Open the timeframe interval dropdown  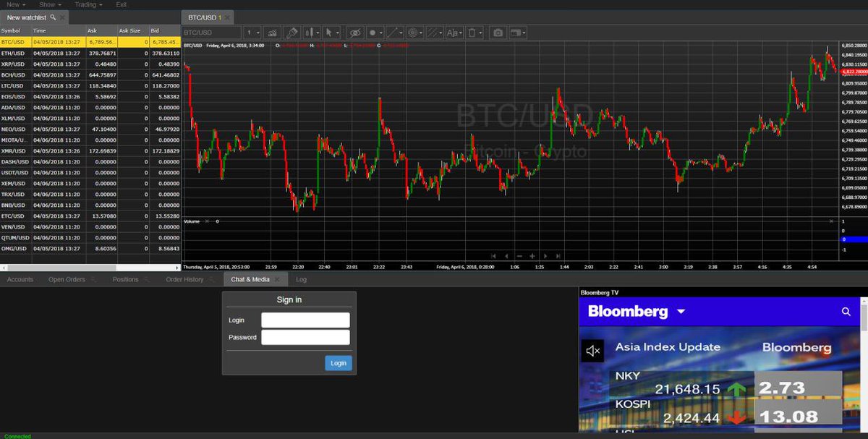point(252,33)
